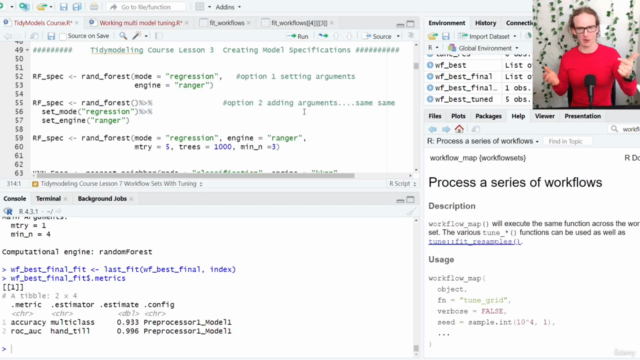The height and width of the screenshot is (360, 640).
Task: Open Find/Replace magnifier in the editor
Action: 123,36
